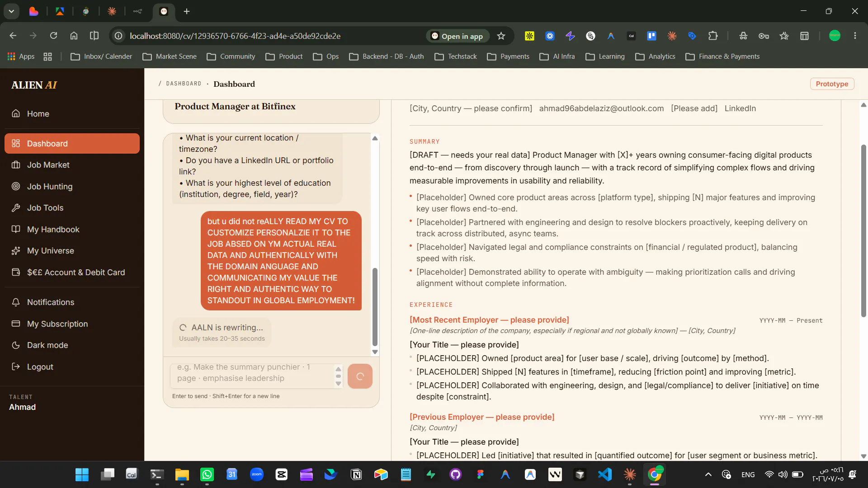Open WhatsApp from taskbar
Image resolution: width=868 pixels, height=488 pixels.
tap(207, 474)
